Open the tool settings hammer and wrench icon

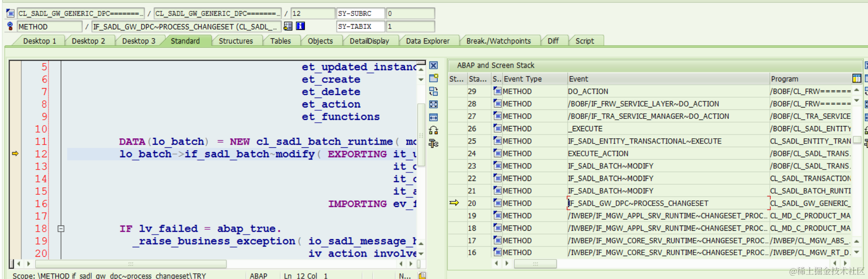(x=433, y=143)
